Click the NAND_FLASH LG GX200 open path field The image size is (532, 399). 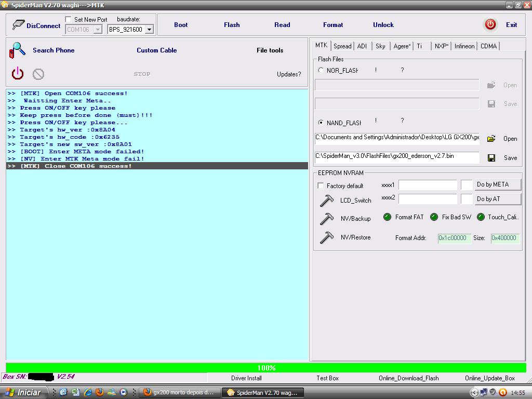tap(397, 138)
